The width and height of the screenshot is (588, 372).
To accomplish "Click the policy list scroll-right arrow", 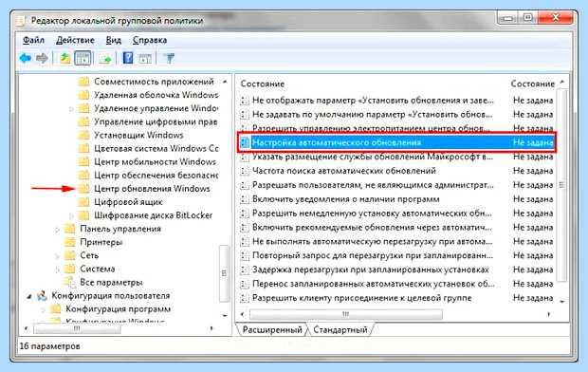I will click(549, 314).
